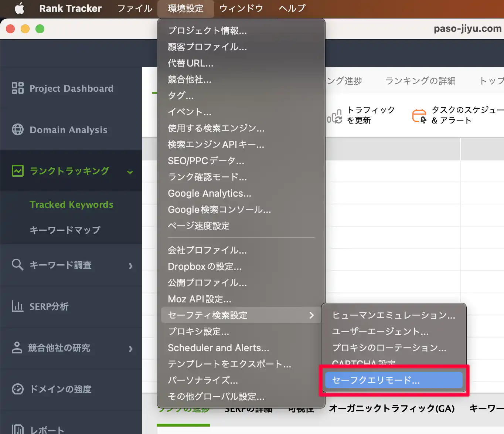Open the 環境設定 menu
Screen dimensions: 504x434
click(x=186, y=8)
